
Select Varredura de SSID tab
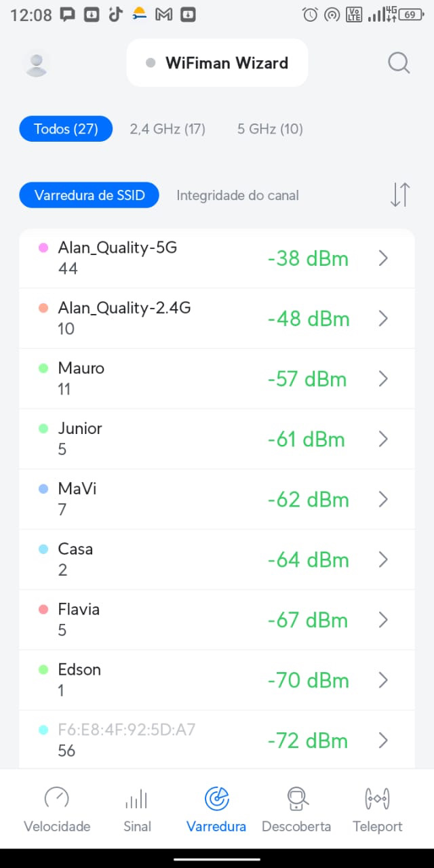(x=90, y=195)
